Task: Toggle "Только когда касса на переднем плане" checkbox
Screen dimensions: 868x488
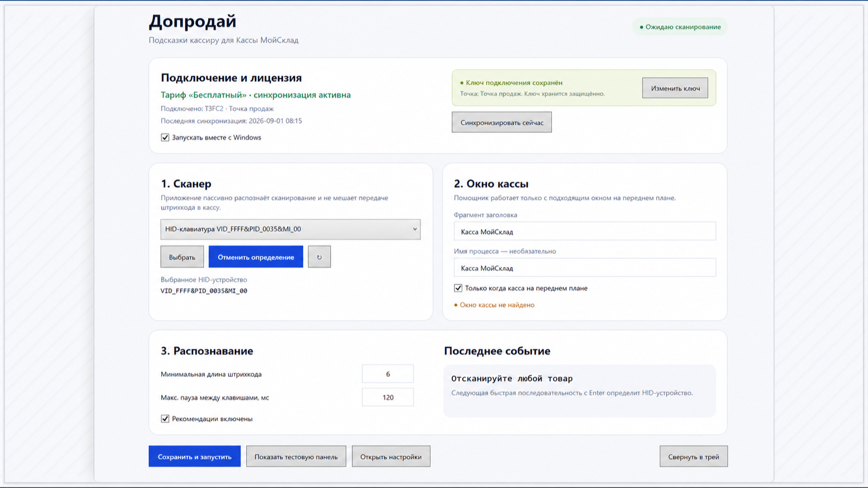Action: pyautogui.click(x=458, y=288)
